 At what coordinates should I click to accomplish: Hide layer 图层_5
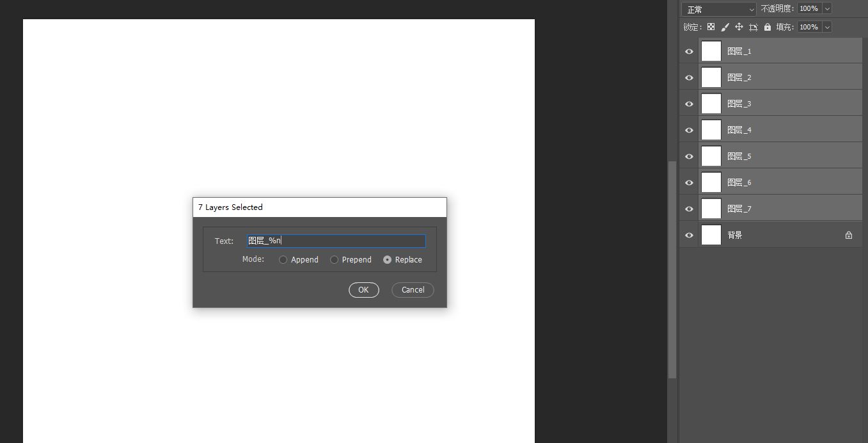tap(689, 156)
